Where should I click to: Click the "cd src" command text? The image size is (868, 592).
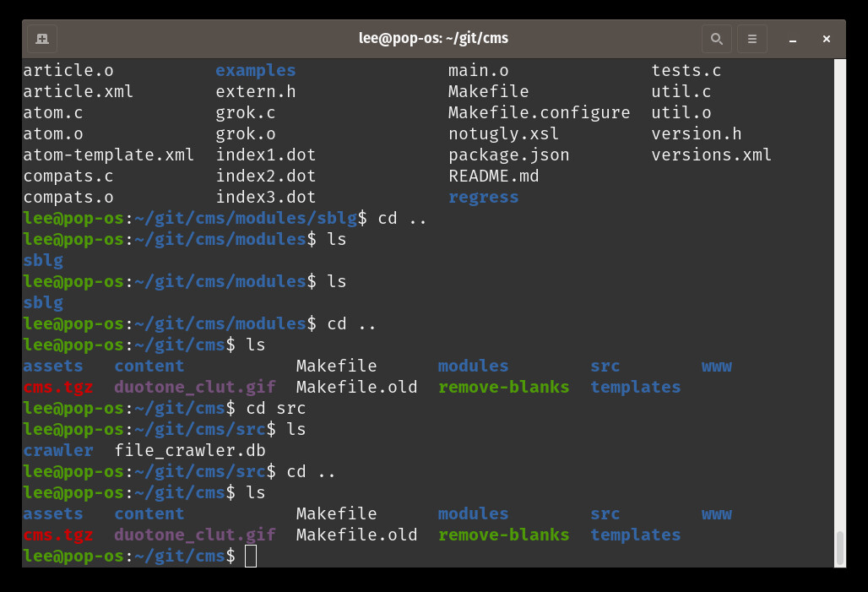(276, 408)
